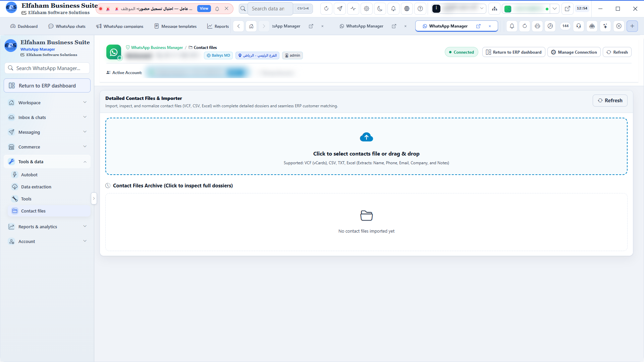
Task: Click Return to ERP dashboard in the sidebar
Action: coord(47,85)
